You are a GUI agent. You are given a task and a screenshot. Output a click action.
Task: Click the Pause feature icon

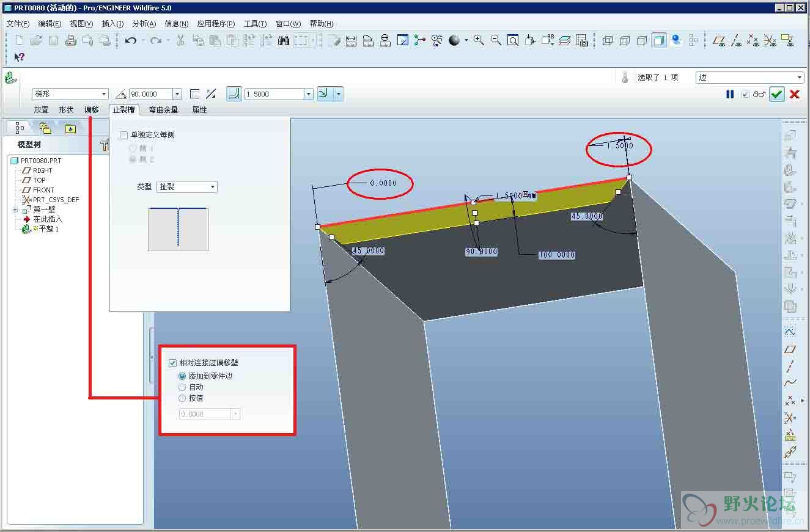730,94
